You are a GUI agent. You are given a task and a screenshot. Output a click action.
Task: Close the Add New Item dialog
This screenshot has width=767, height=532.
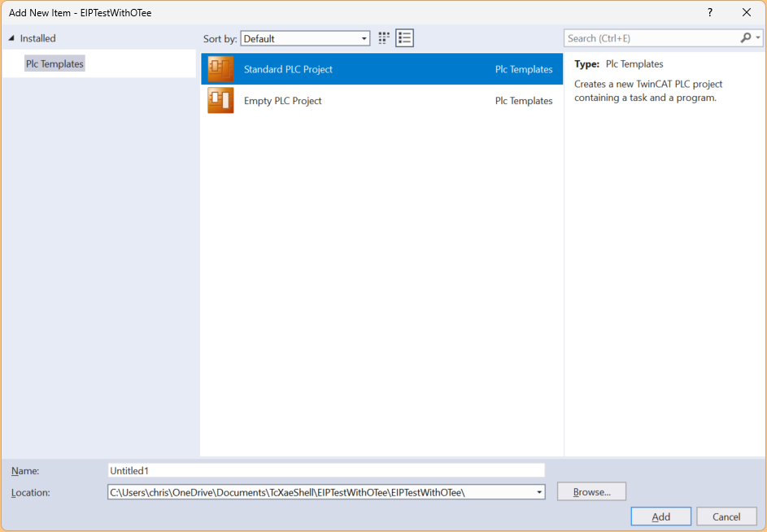click(x=747, y=12)
